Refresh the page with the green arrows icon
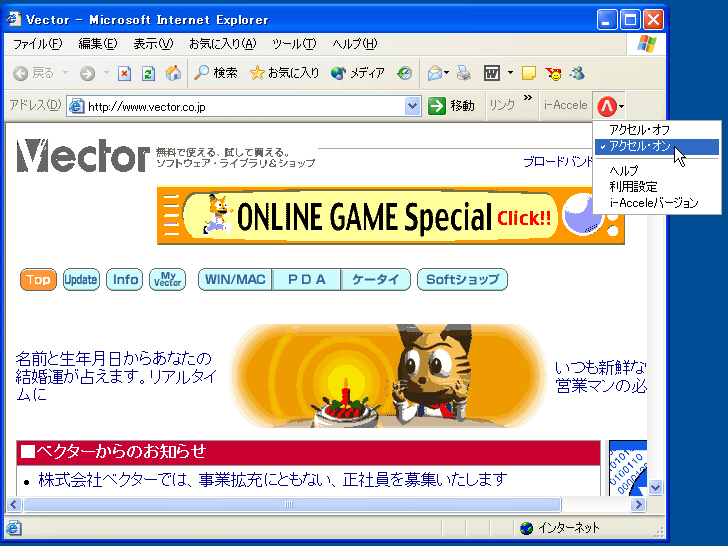 click(148, 73)
